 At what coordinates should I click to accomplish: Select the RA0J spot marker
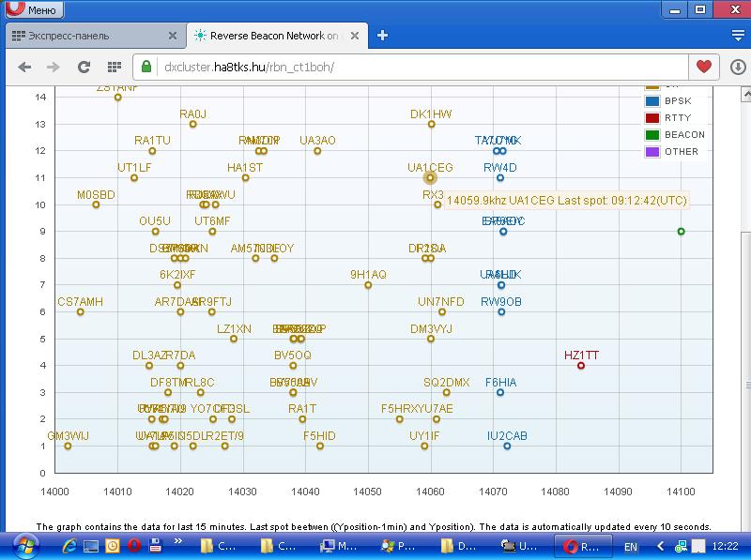(x=192, y=124)
